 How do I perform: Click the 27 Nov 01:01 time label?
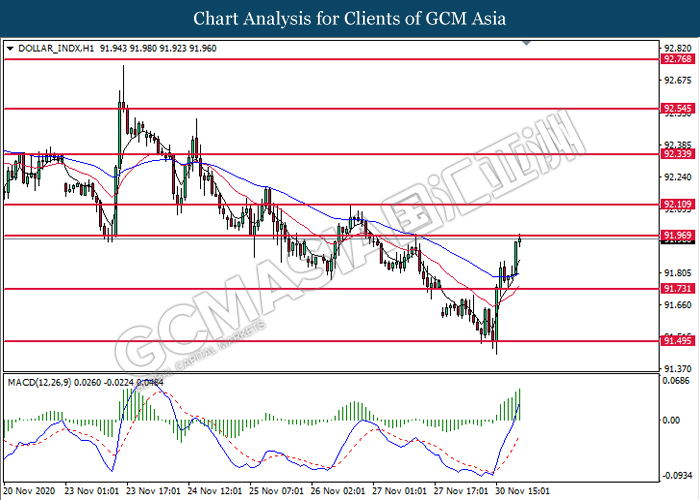point(400,491)
